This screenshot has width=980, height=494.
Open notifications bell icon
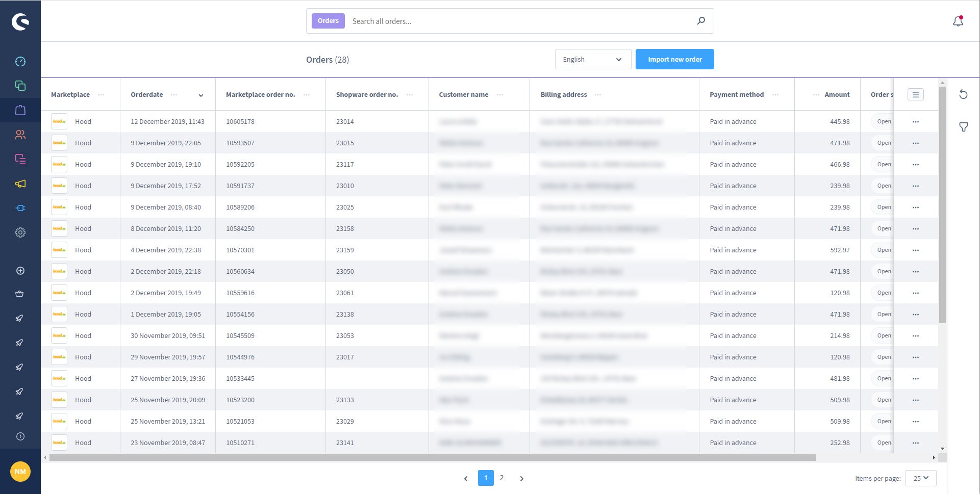pos(958,21)
